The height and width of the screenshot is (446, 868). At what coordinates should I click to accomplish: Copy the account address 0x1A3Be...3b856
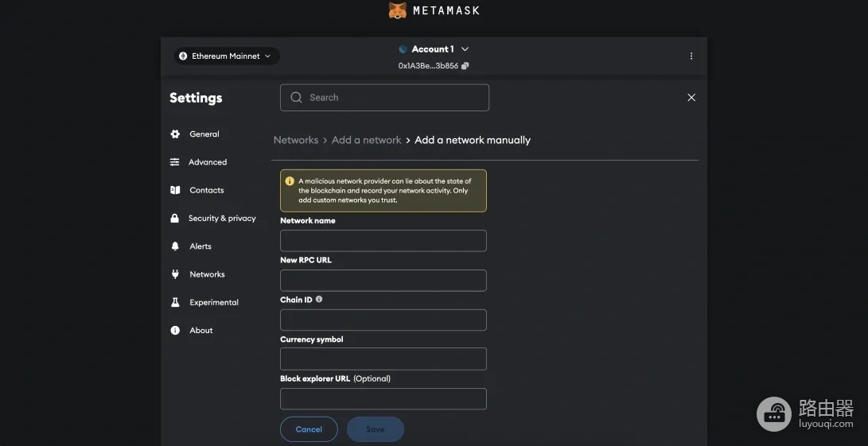coord(465,66)
